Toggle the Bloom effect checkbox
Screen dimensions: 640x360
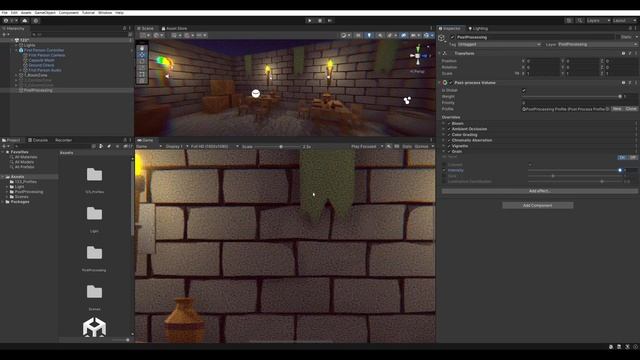(x=449, y=123)
